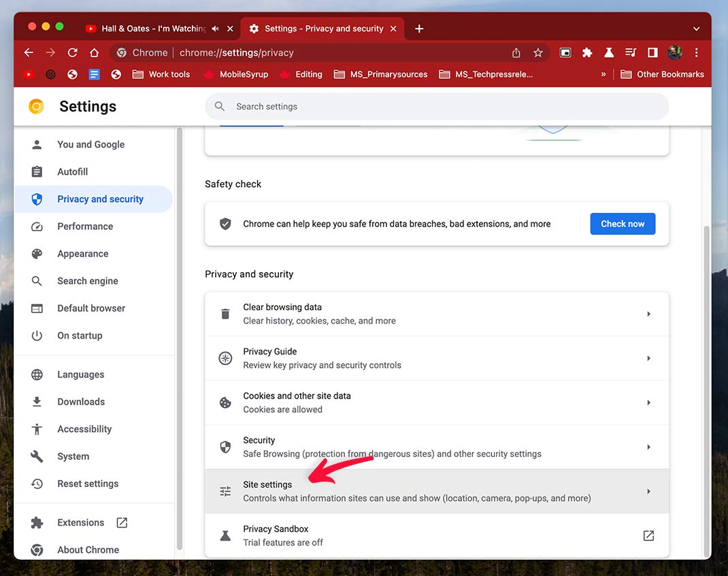The height and width of the screenshot is (576, 728).
Task: Click the Chrome Labs flask icon
Action: tap(609, 52)
